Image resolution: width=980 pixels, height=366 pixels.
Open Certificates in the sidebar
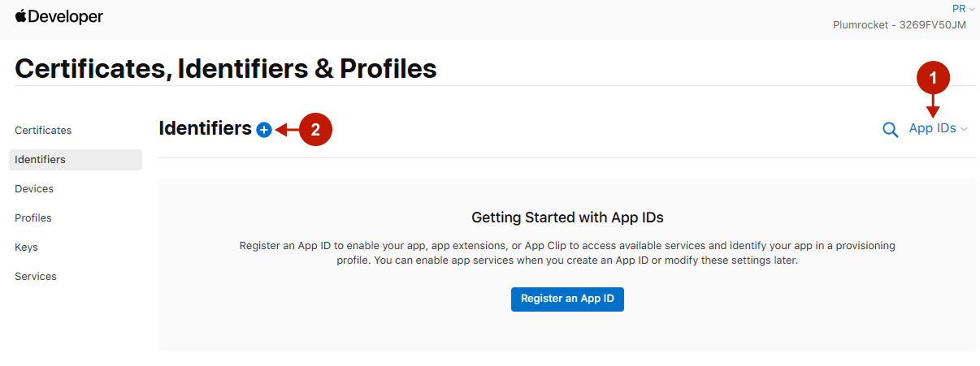click(43, 130)
